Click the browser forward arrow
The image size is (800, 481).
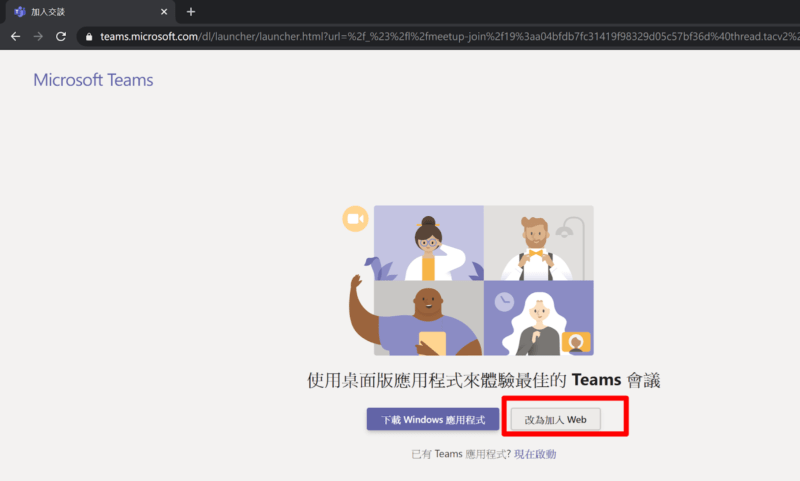pyautogui.click(x=38, y=36)
